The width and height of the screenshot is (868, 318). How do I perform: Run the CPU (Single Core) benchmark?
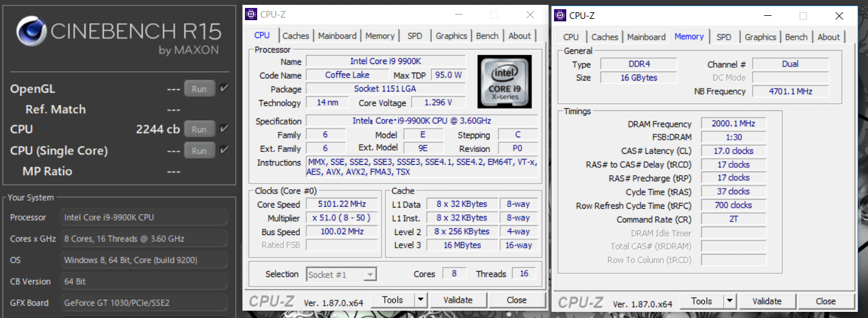point(199,150)
